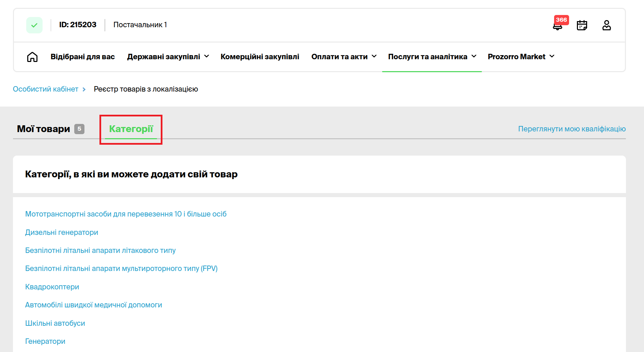Click the breadcrumb arrow after Особистий кабінет

84,89
